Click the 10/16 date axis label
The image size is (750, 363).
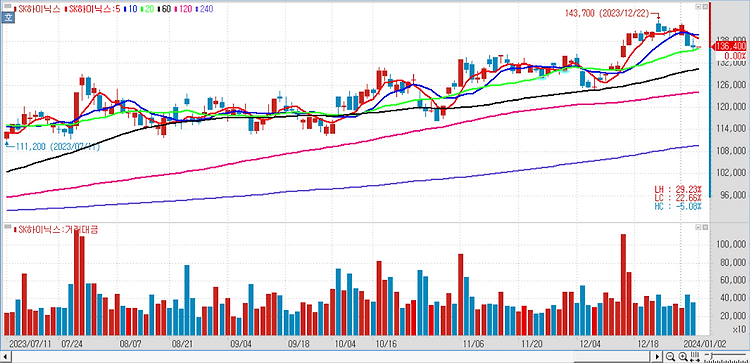(x=386, y=343)
